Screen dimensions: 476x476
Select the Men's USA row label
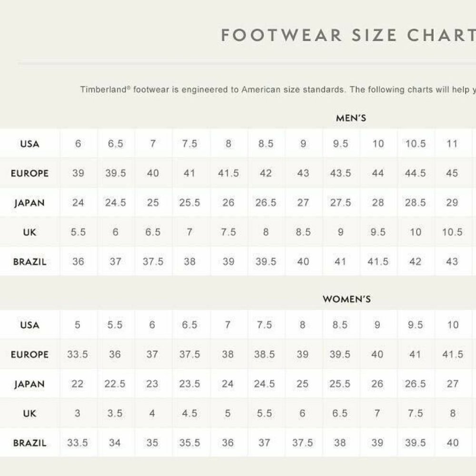click(x=30, y=144)
